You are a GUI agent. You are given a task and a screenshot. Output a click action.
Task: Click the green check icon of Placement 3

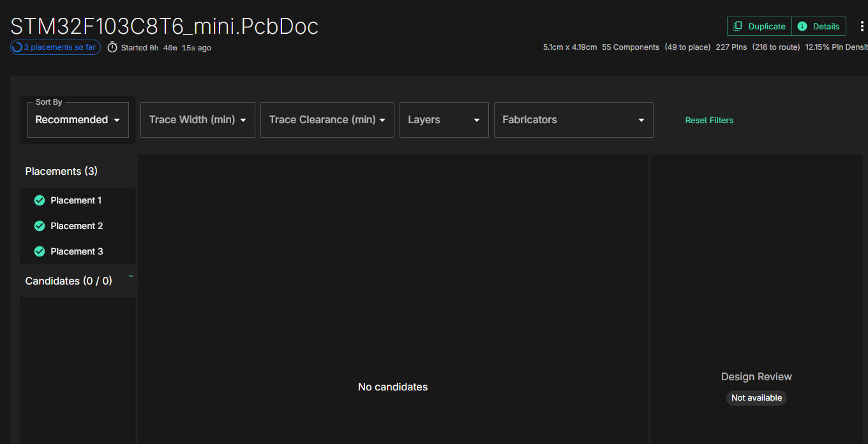tap(39, 251)
